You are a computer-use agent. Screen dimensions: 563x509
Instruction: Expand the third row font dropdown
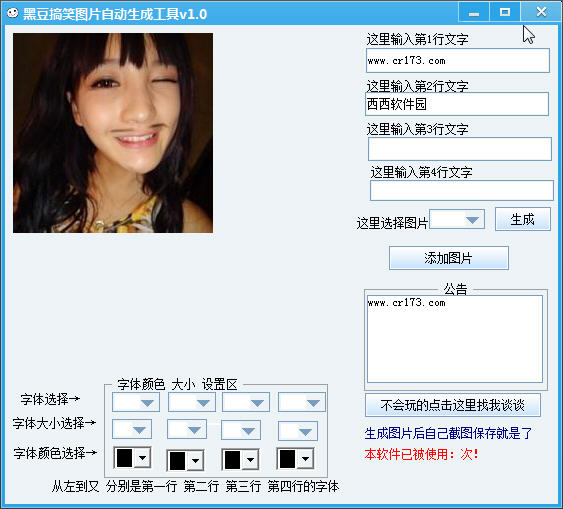click(246, 402)
